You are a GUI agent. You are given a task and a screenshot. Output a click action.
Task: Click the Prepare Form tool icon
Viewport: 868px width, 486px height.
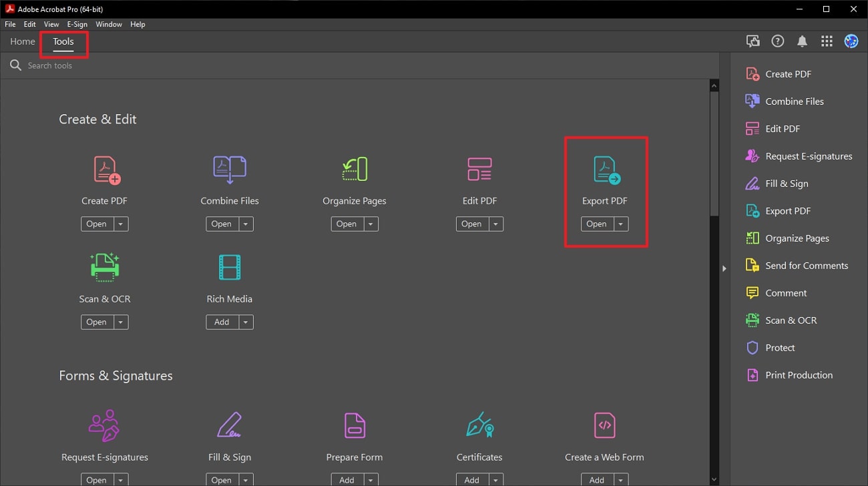tap(355, 425)
